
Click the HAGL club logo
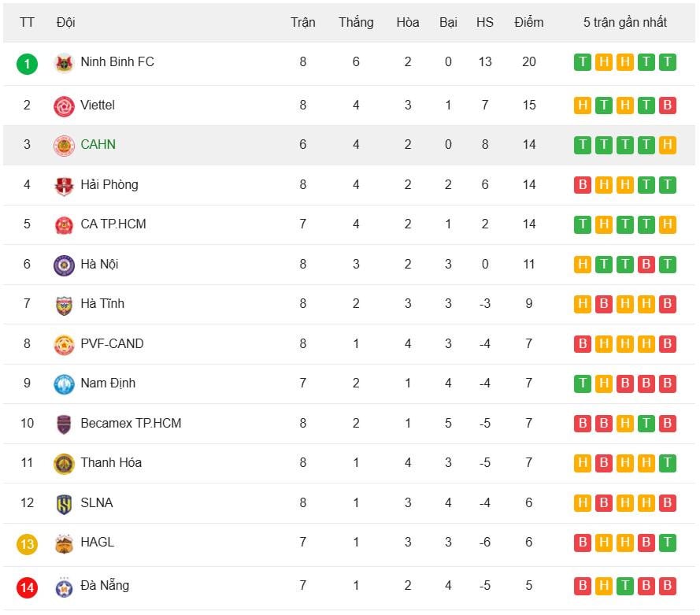click(x=64, y=543)
